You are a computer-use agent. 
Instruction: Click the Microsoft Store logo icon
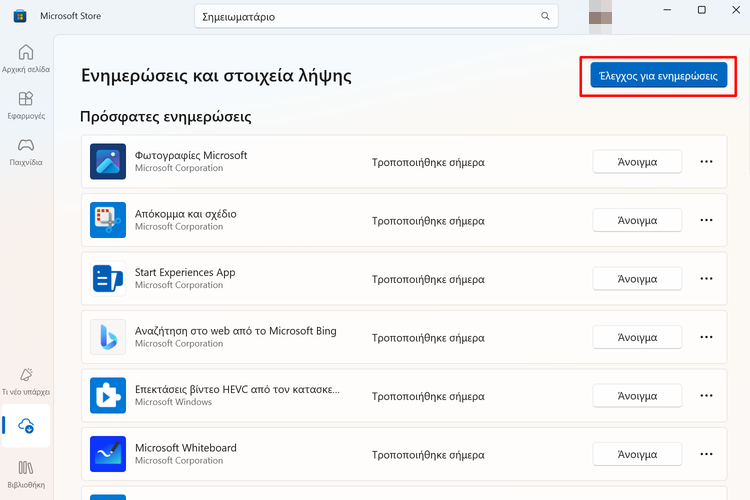point(20,16)
